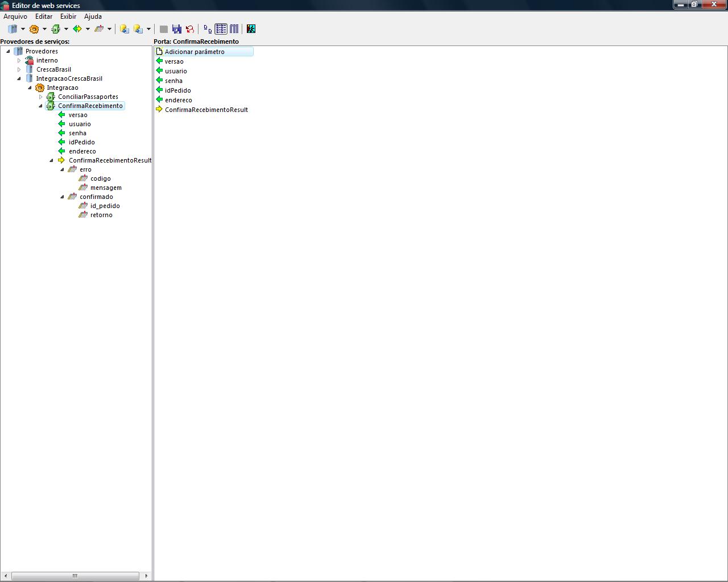Open the Editar menu
The image size is (728, 582).
[x=44, y=16]
